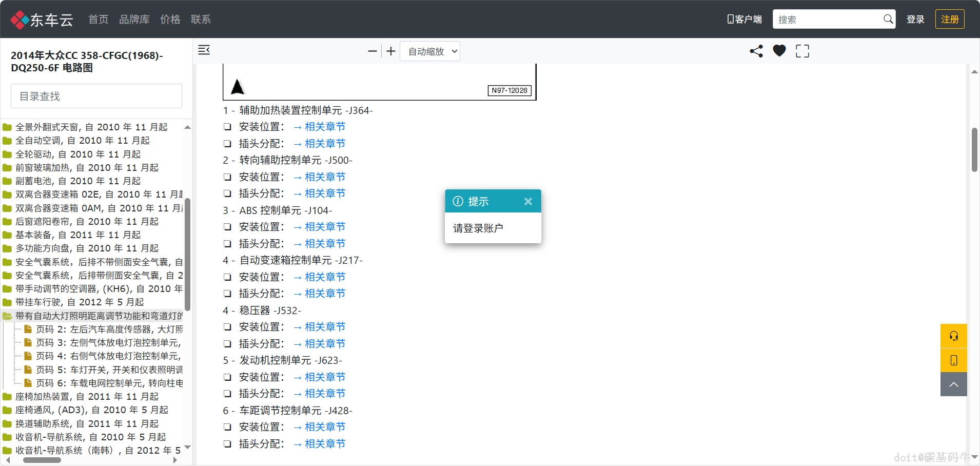Viewport: 980px width, 466px height.
Task: Zoom out using the minus icon
Action: [x=372, y=51]
